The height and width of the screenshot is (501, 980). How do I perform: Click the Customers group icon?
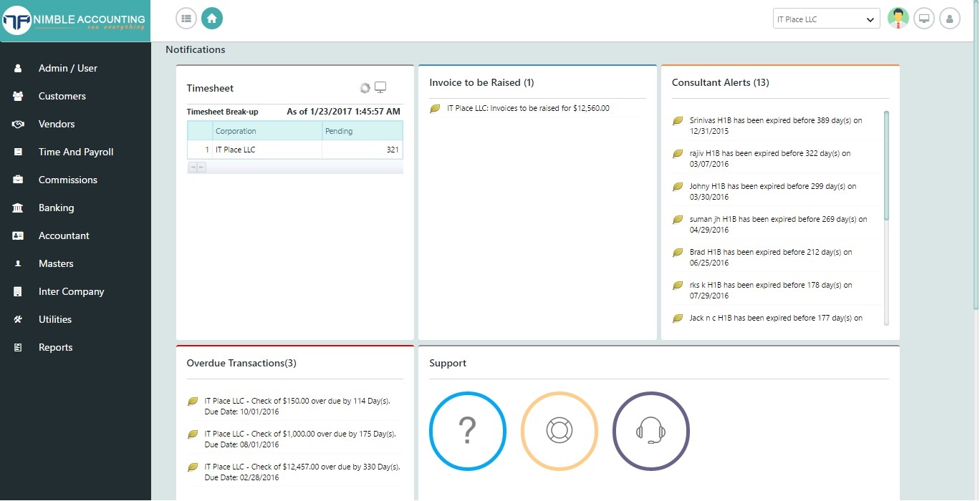click(18, 96)
